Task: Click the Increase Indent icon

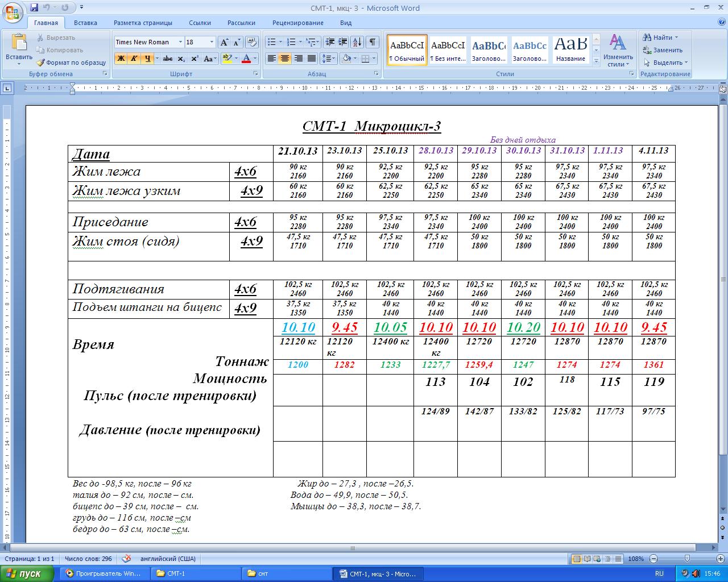Action: click(343, 42)
